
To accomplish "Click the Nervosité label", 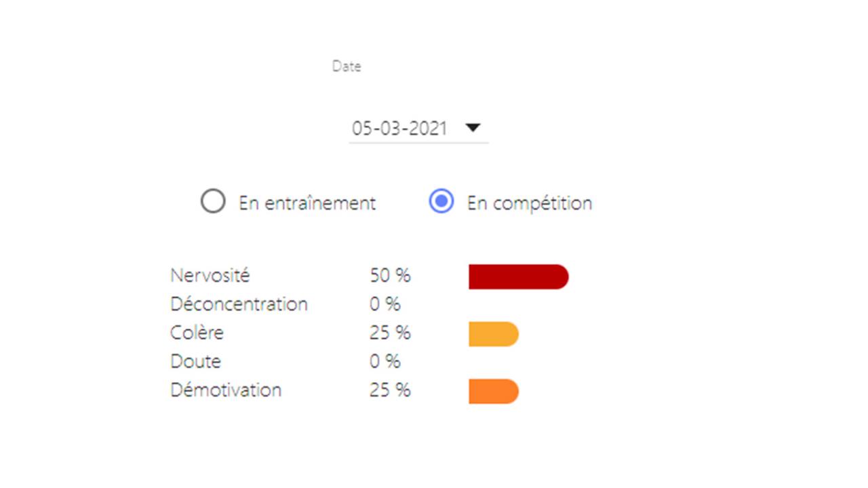I will click(x=210, y=276).
